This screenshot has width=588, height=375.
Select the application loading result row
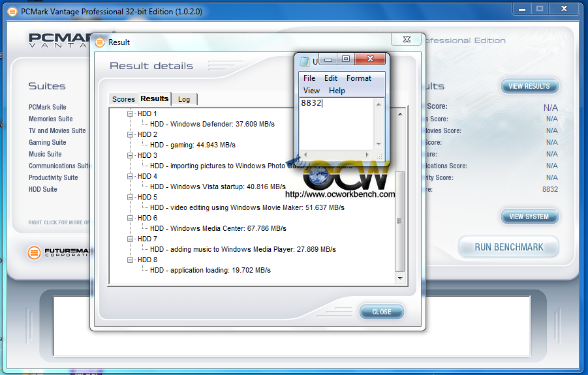(x=210, y=270)
